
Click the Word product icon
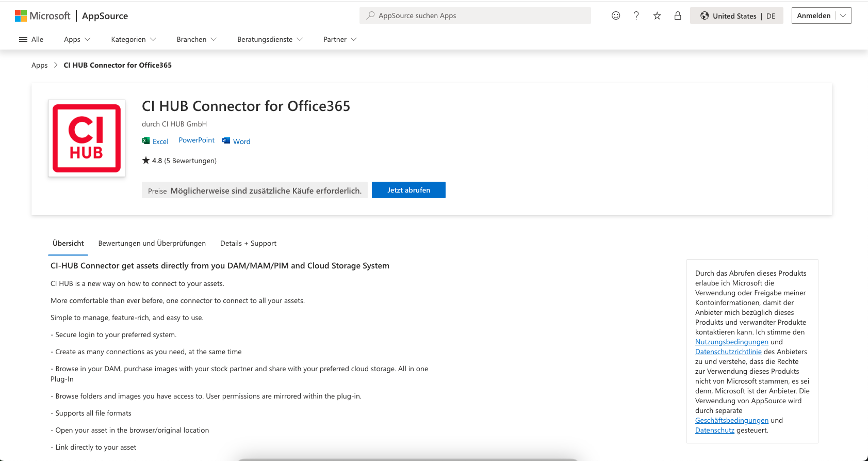click(x=226, y=140)
